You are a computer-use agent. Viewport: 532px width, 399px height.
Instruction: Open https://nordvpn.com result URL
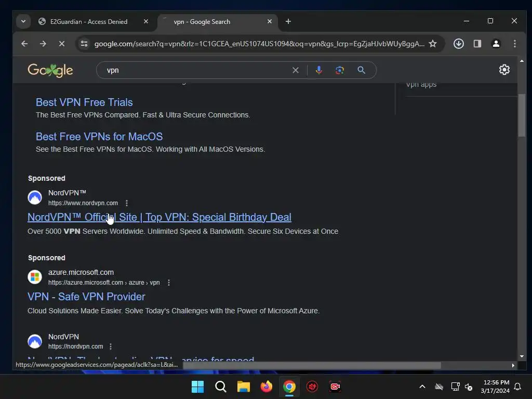pyautogui.click(x=75, y=347)
